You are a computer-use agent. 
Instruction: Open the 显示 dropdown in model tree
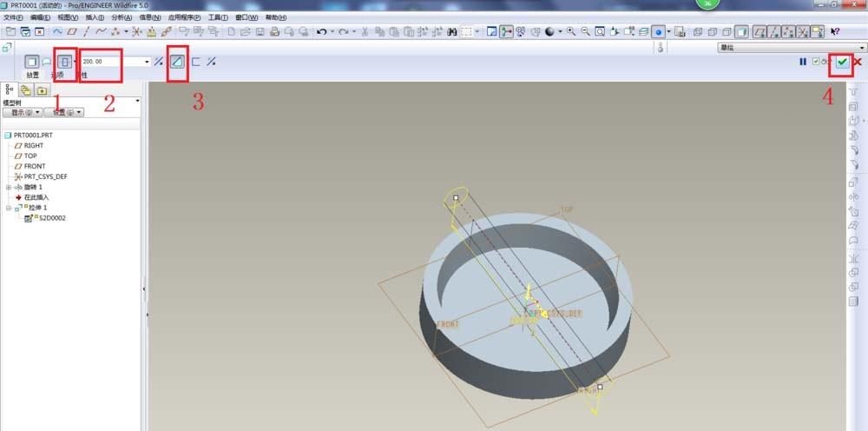coord(23,112)
